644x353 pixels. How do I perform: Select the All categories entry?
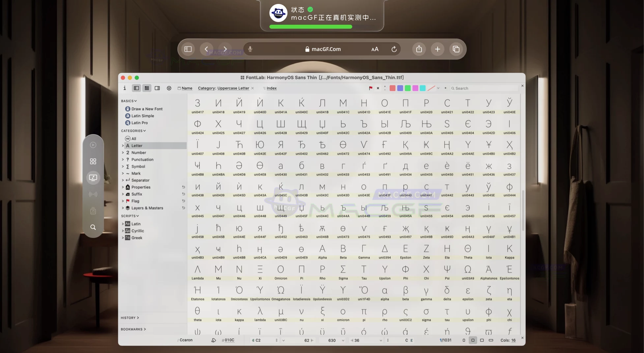pyautogui.click(x=133, y=138)
